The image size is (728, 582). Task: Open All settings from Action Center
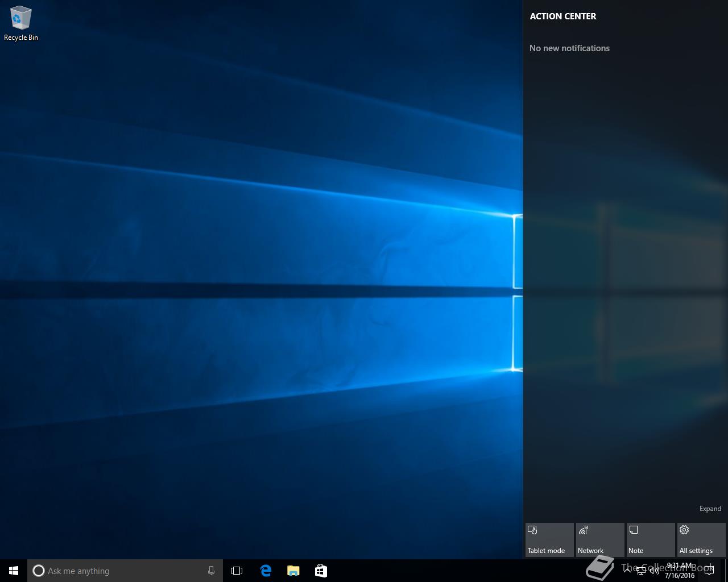pyautogui.click(x=701, y=540)
